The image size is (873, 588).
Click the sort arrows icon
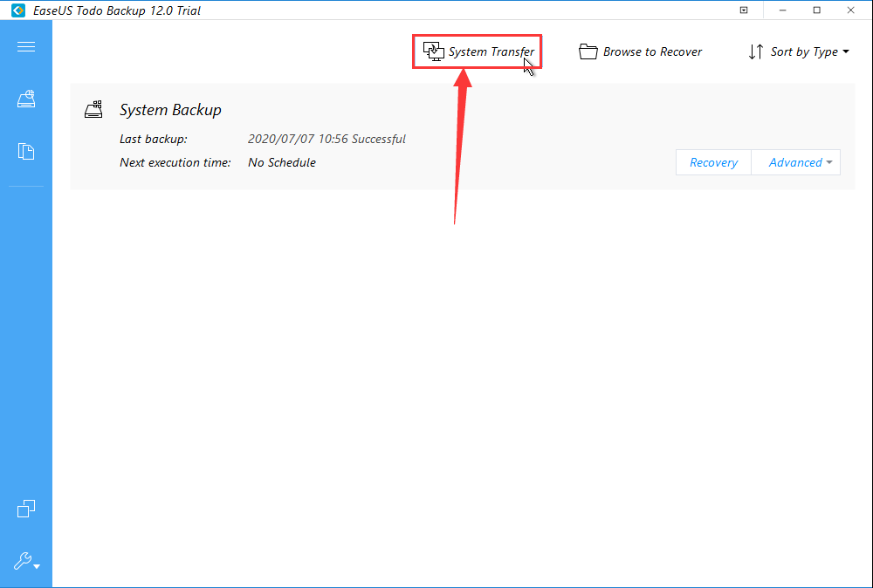pyautogui.click(x=756, y=51)
